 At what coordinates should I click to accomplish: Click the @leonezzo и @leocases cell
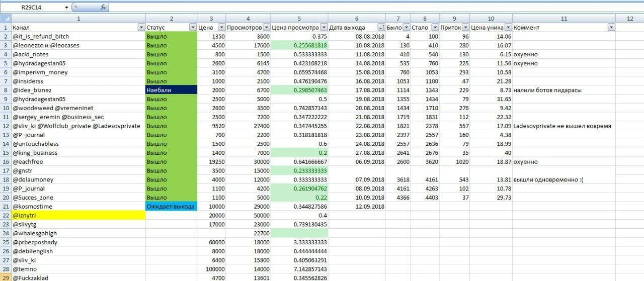(78, 45)
